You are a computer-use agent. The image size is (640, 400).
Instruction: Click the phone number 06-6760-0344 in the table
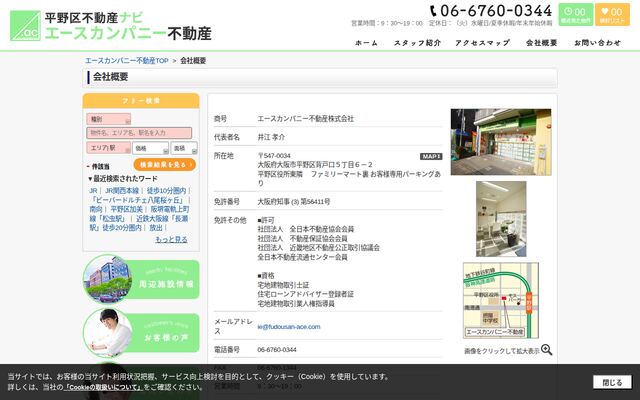pos(277,350)
